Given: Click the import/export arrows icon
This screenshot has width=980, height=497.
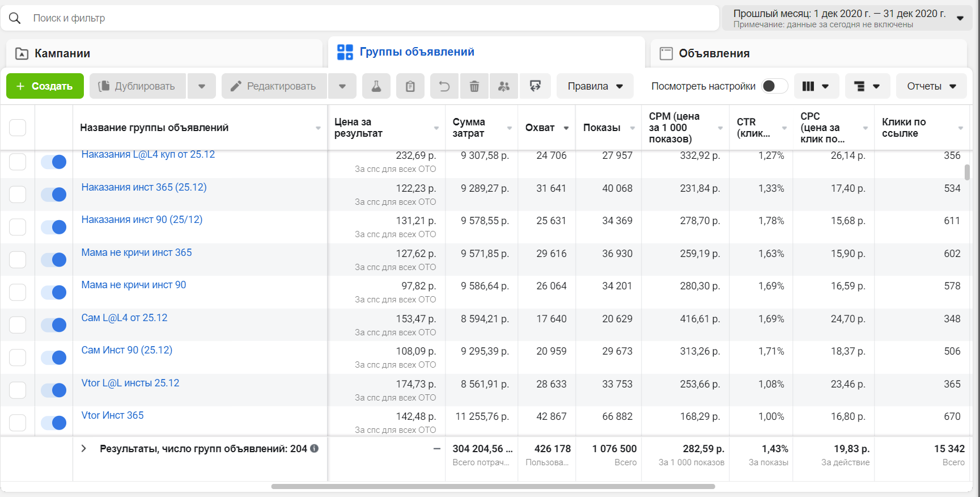Looking at the screenshot, I should pyautogui.click(x=535, y=86).
